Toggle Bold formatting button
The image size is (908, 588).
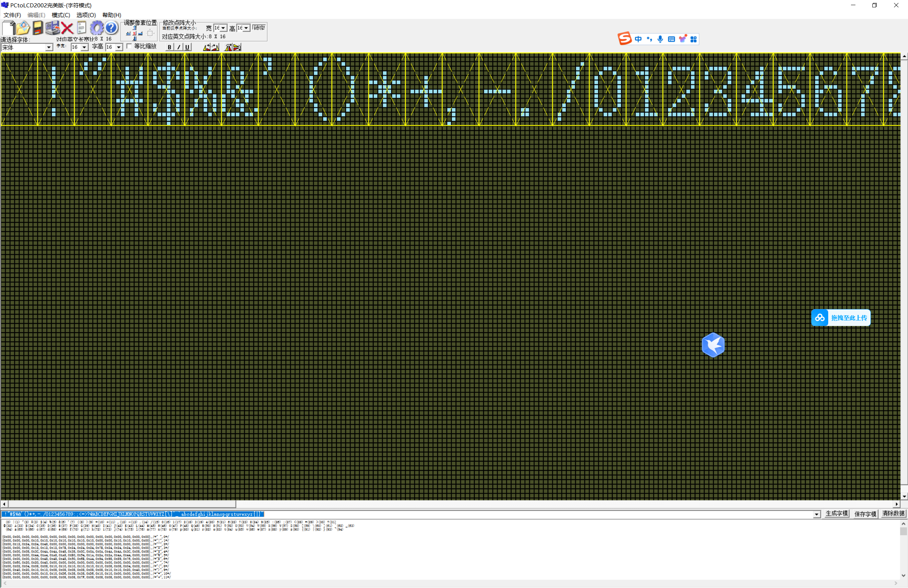170,47
